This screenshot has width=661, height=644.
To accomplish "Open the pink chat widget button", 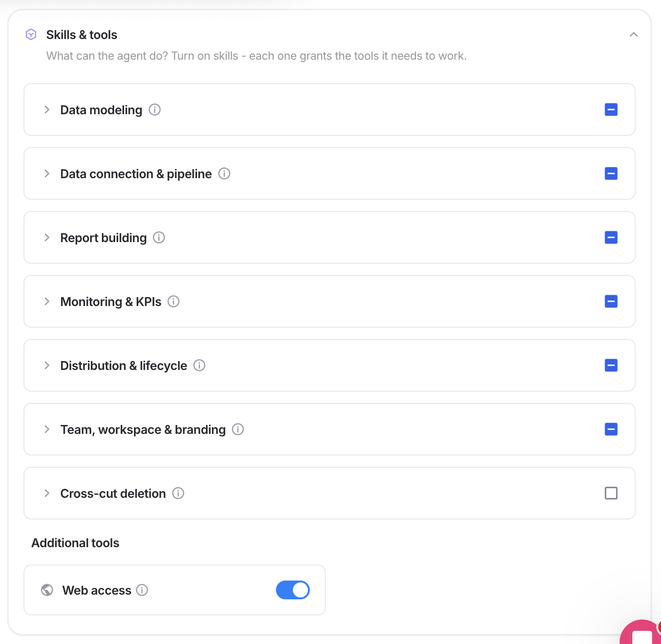I will click(x=641, y=632).
